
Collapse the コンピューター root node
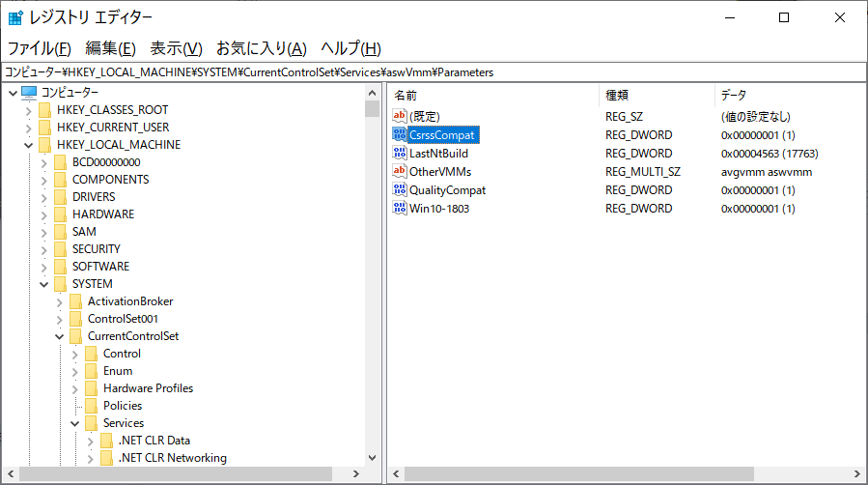coord(13,93)
